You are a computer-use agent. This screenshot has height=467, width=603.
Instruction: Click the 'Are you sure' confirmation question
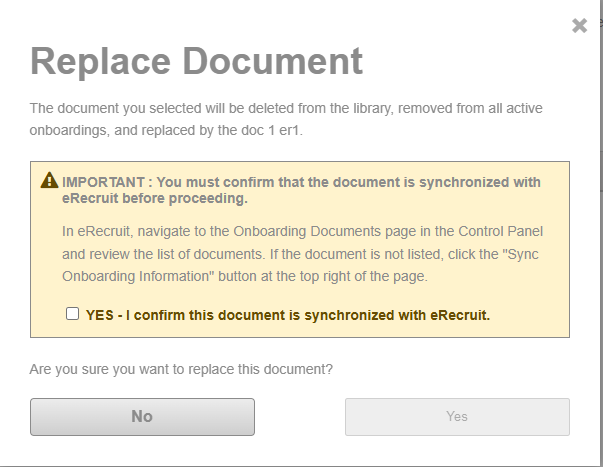click(181, 369)
